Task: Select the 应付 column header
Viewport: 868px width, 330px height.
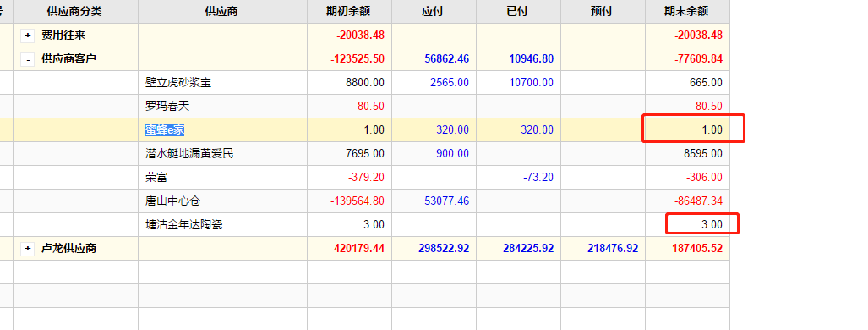Action: click(433, 11)
